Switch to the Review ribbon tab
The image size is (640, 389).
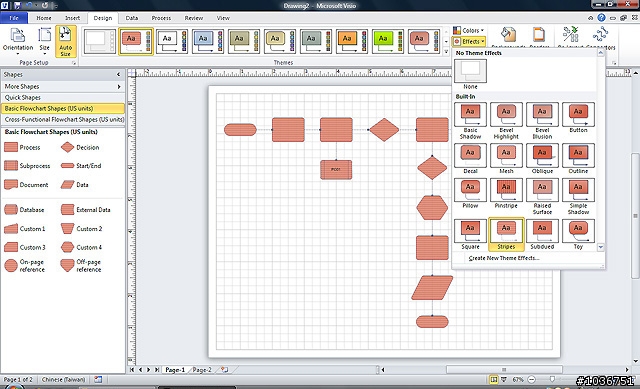(193, 18)
